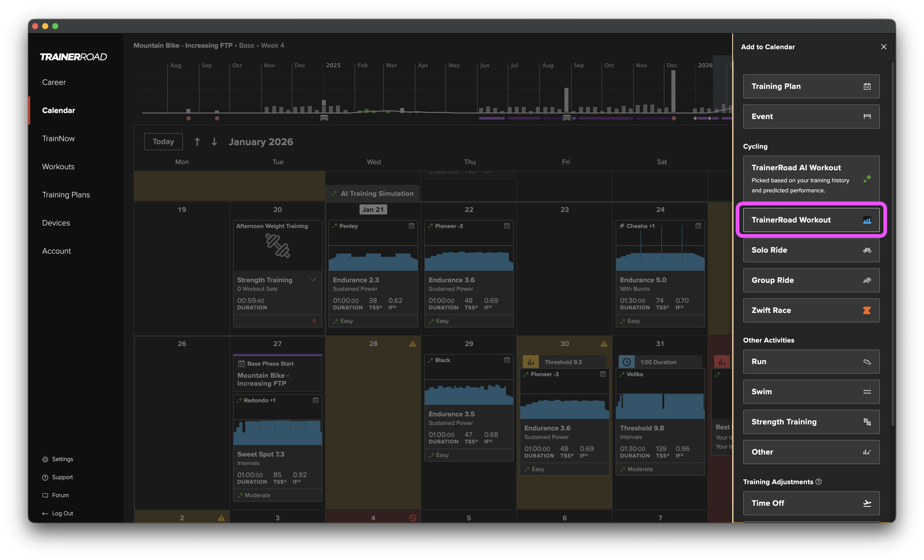Open the Account page
The image size is (924, 560).
click(x=56, y=251)
